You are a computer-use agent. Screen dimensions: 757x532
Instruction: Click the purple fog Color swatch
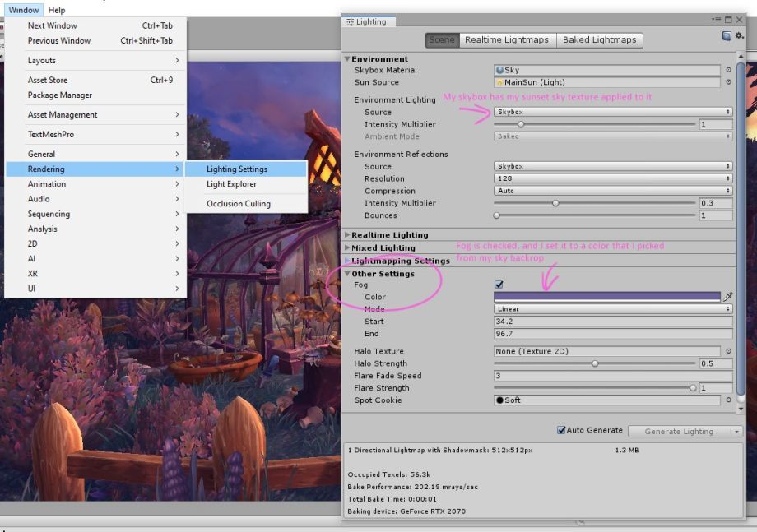point(607,297)
